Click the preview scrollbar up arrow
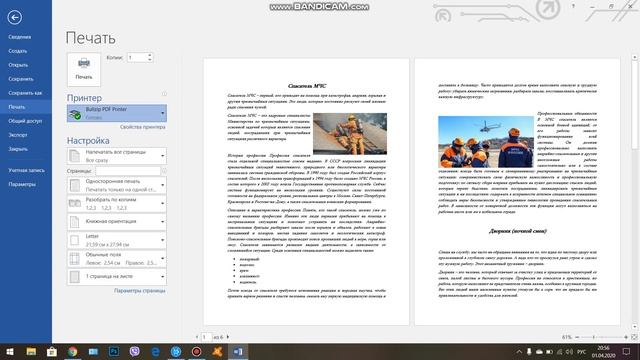 coord(635,58)
